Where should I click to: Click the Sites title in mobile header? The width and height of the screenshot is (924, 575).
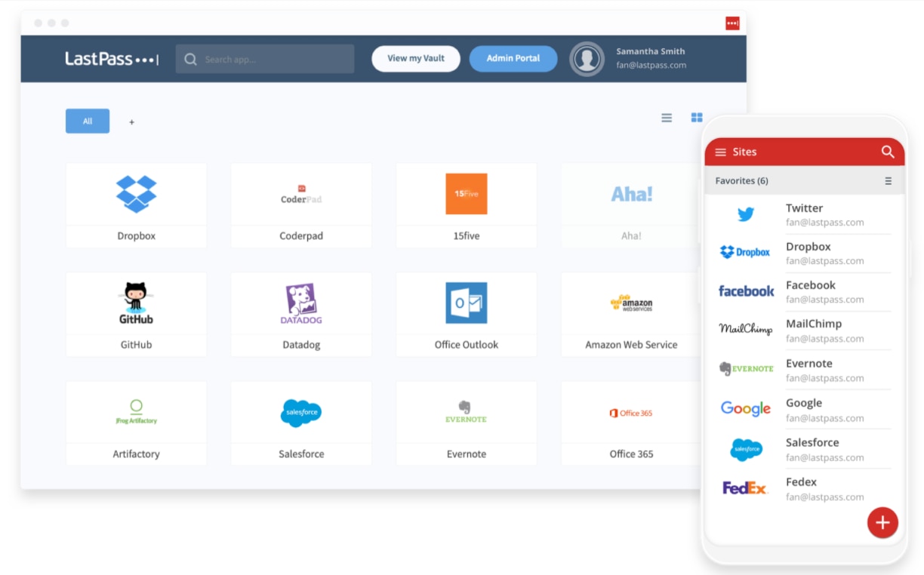click(744, 152)
